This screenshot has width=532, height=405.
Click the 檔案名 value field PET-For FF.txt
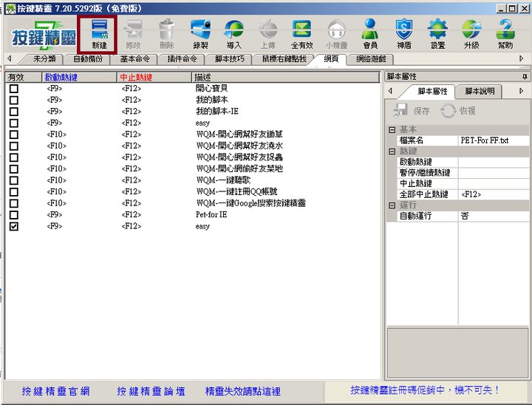(494, 140)
